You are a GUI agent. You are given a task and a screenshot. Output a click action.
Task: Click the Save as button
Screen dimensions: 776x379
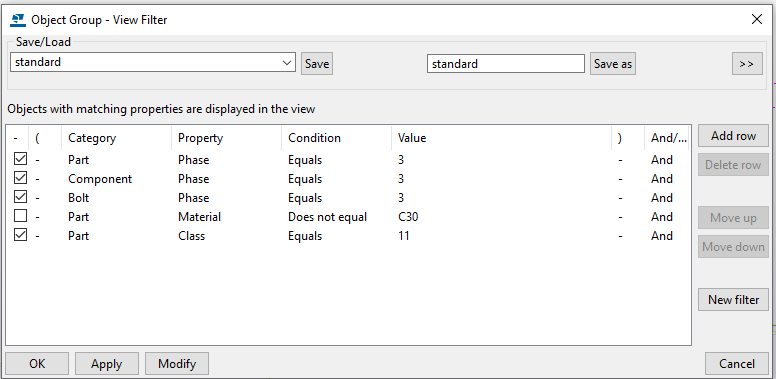613,64
